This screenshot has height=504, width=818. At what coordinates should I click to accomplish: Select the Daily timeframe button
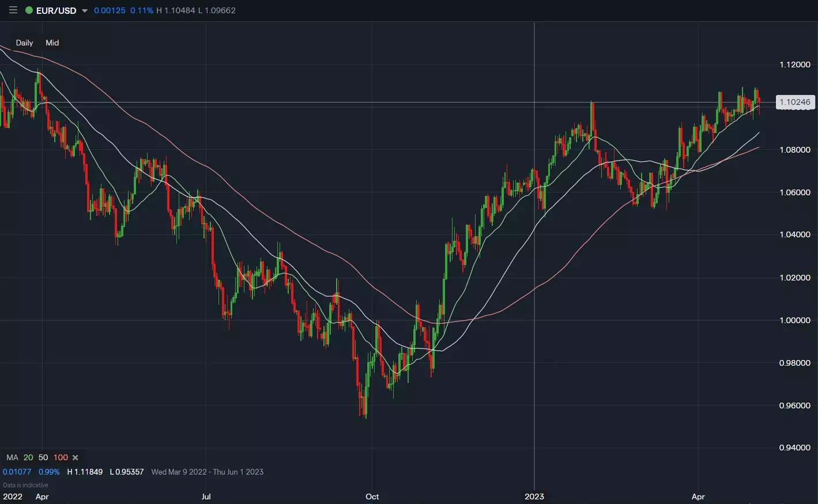click(x=24, y=43)
